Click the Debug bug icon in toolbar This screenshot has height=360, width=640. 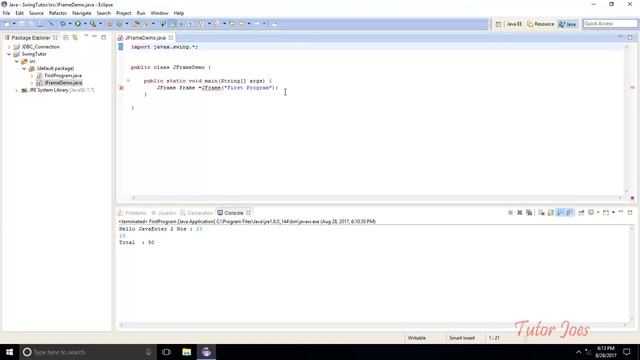(x=62, y=24)
